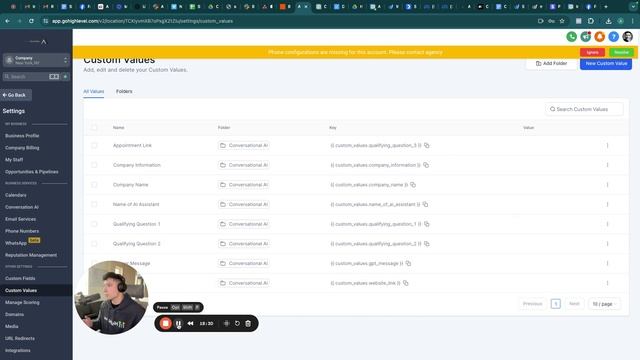This screenshot has height=360, width=640.
Task: Open the green phone dialer icon
Action: [571, 37]
